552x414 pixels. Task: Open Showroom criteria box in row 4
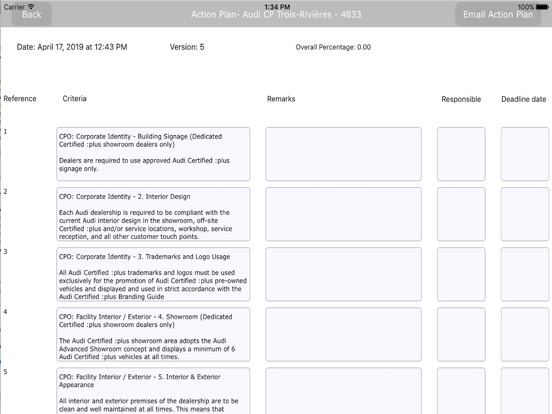click(153, 334)
